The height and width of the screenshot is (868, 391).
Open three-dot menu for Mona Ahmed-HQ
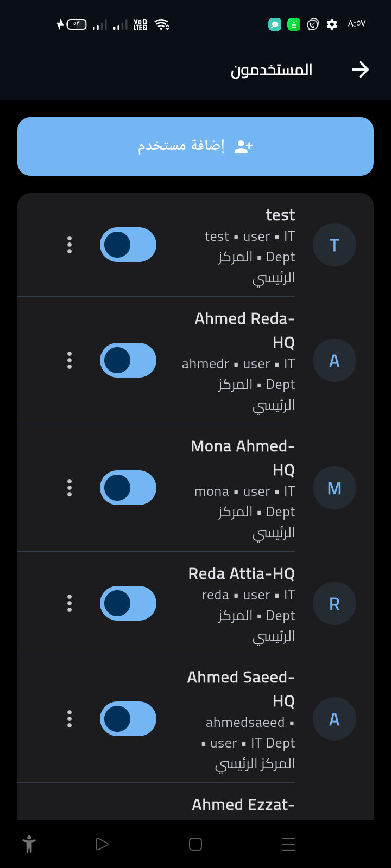70,488
